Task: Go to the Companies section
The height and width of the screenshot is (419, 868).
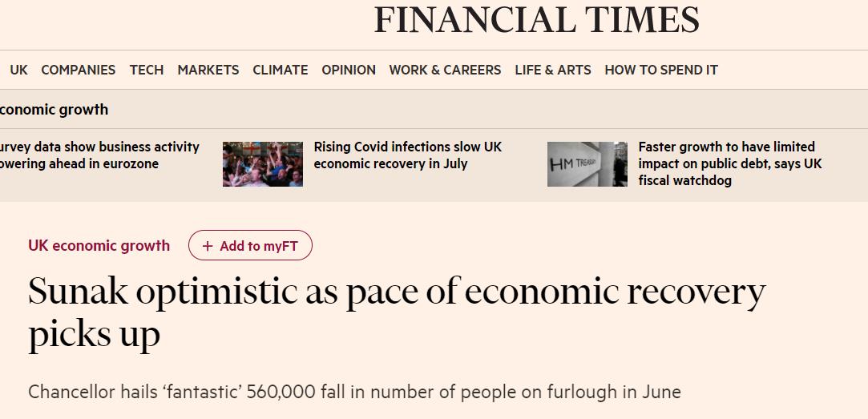Action: (78, 70)
